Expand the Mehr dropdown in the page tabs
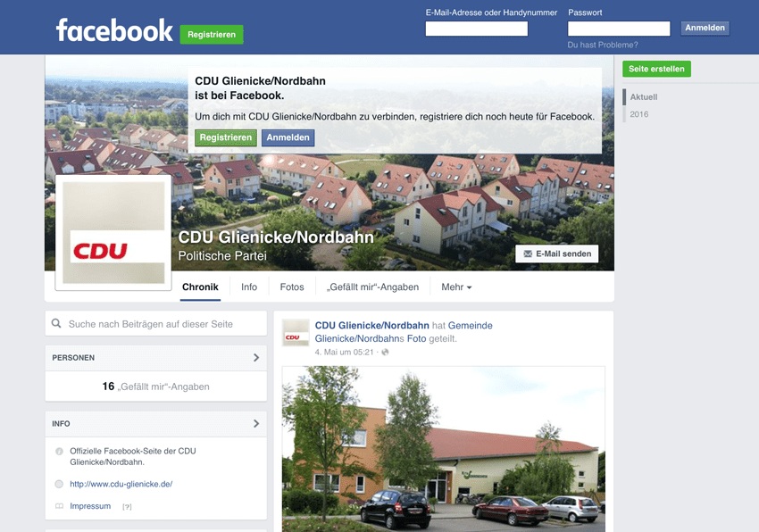759x532 pixels. click(456, 287)
